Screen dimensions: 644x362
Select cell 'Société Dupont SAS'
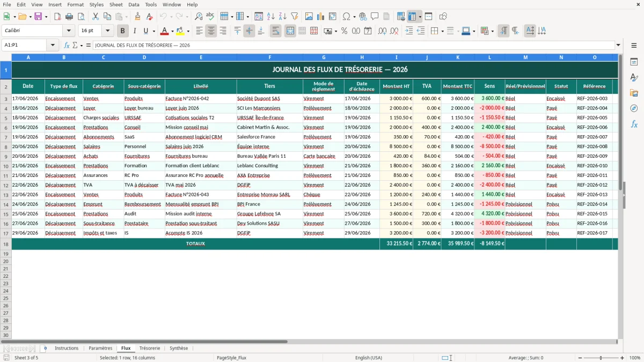pos(270,99)
